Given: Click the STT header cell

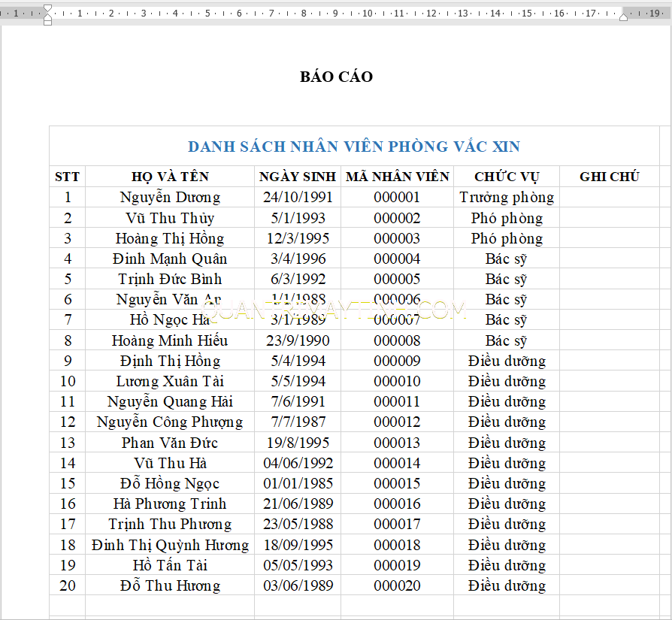Looking at the screenshot, I should click(x=68, y=177).
